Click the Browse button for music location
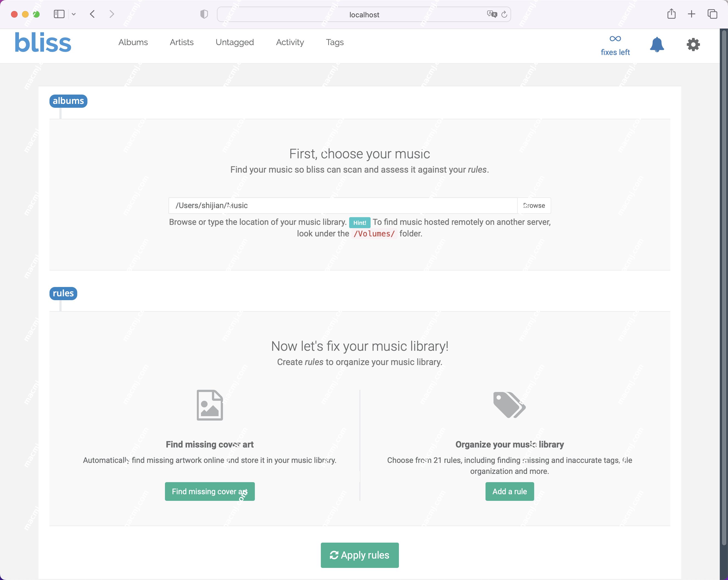This screenshot has height=580, width=728. (534, 205)
